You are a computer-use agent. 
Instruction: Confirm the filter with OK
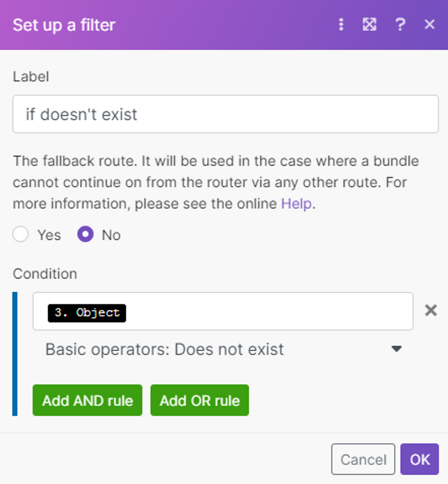(419, 459)
